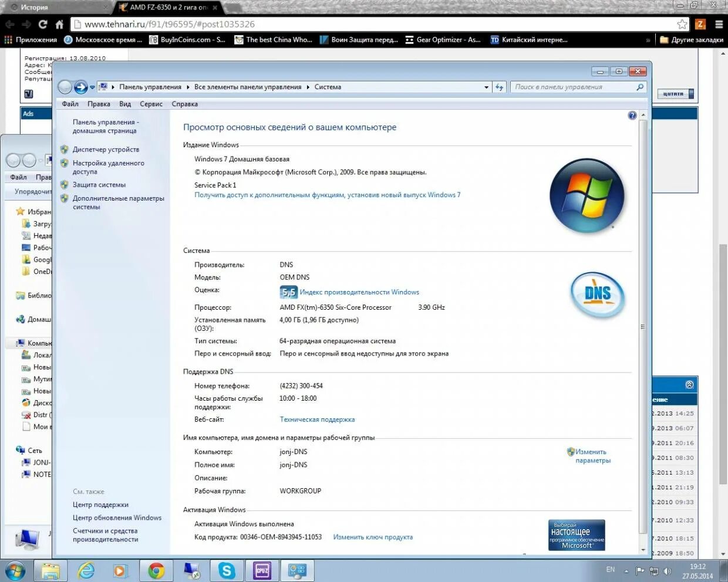Open the address bar history dropdown
Image resolution: width=728 pixels, height=582 pixels.
click(486, 87)
